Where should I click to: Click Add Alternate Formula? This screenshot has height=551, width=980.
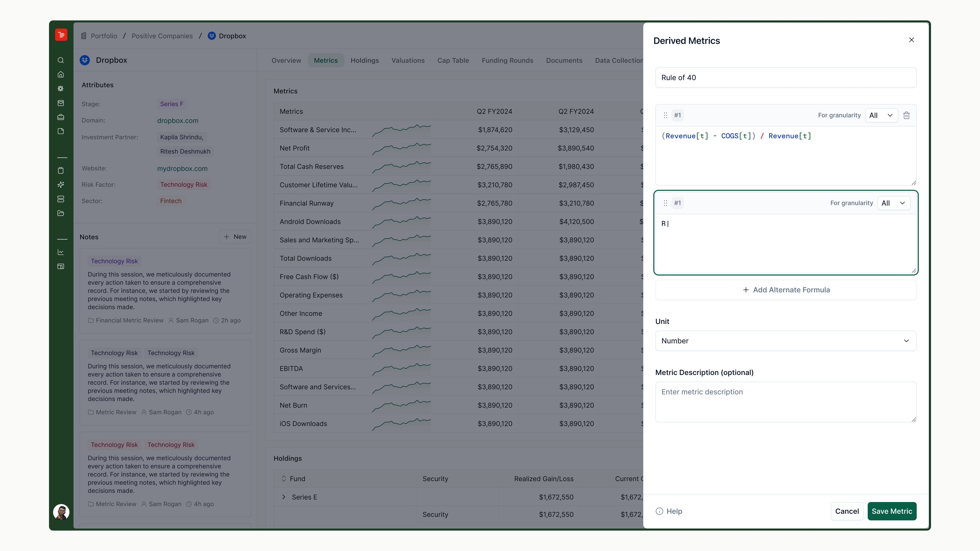pos(786,290)
